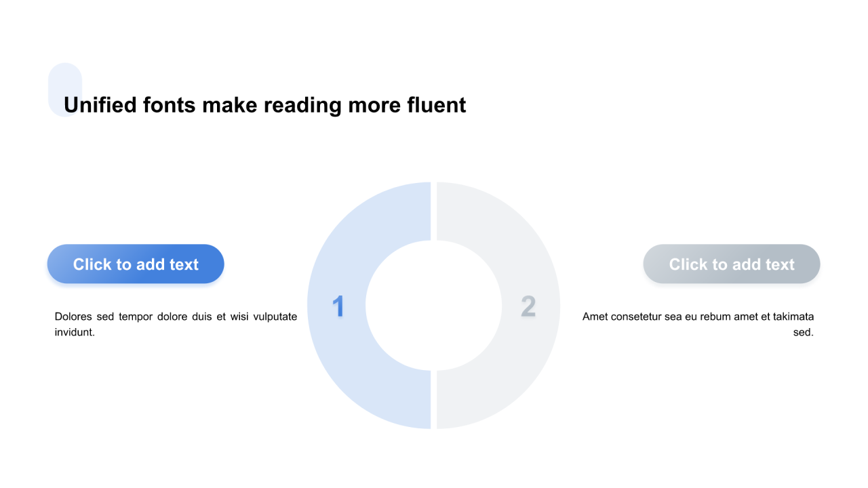Viewport: 868px width, 488px height.
Task: Click the word "invidunt." in the left paragraph
Action: [75, 332]
